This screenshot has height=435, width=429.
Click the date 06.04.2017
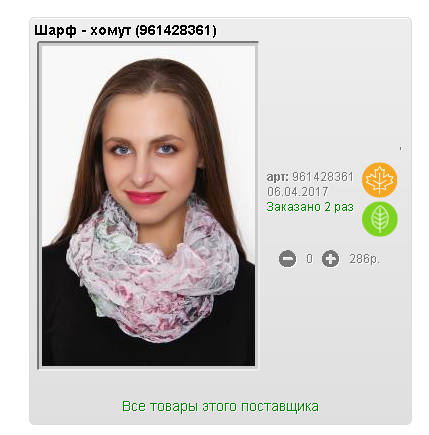tap(298, 192)
